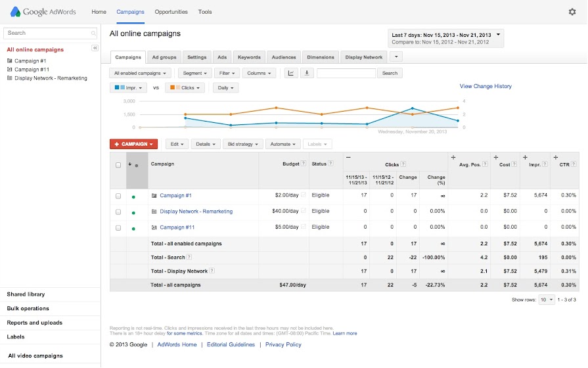Toggle the select-all checkbox in table header
The height and width of the screenshot is (368, 588).
pyautogui.click(x=118, y=165)
